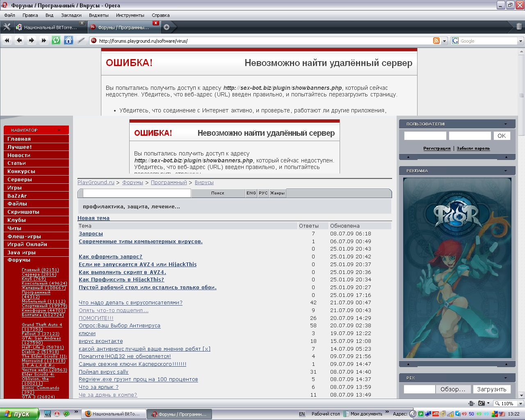
Task: Switch to Firefox Национальный BitTo taskbar button
Action: point(113,414)
